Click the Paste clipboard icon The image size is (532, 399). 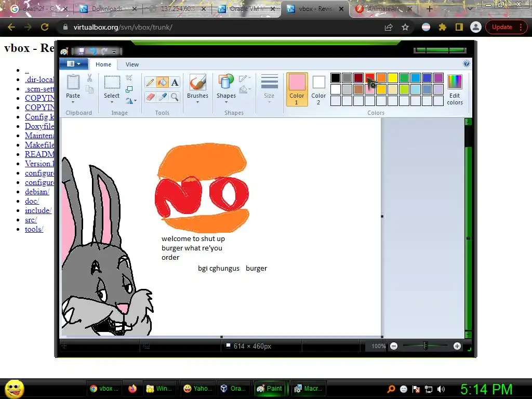(73, 83)
